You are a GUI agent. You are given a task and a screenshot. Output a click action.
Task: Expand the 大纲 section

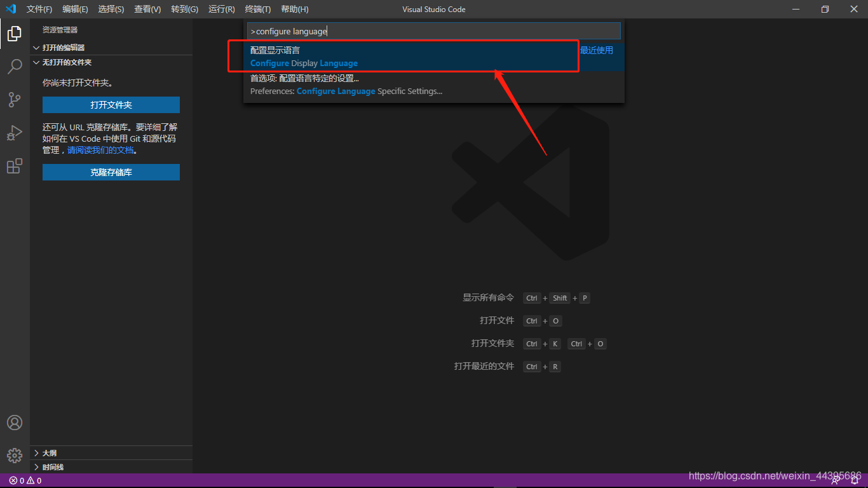[111, 453]
